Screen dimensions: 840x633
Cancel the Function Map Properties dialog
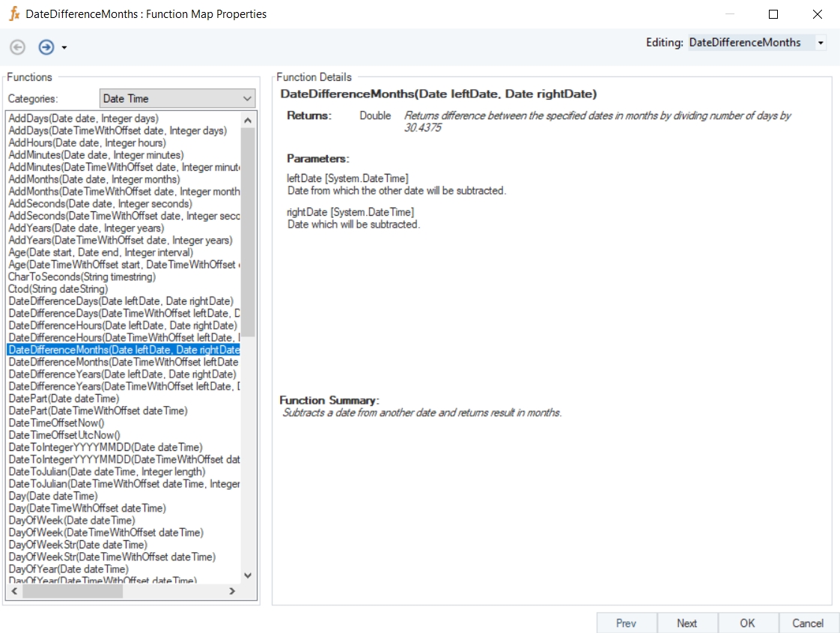pos(808,623)
